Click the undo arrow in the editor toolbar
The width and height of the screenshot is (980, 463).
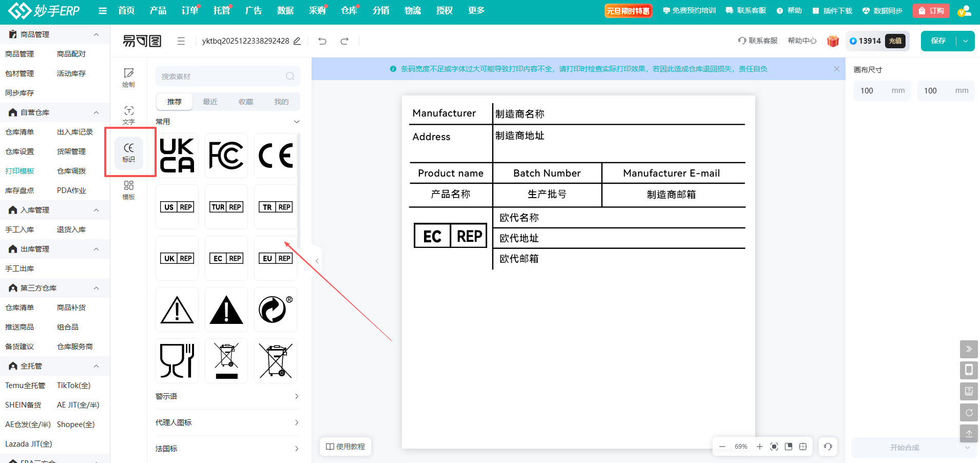click(322, 41)
